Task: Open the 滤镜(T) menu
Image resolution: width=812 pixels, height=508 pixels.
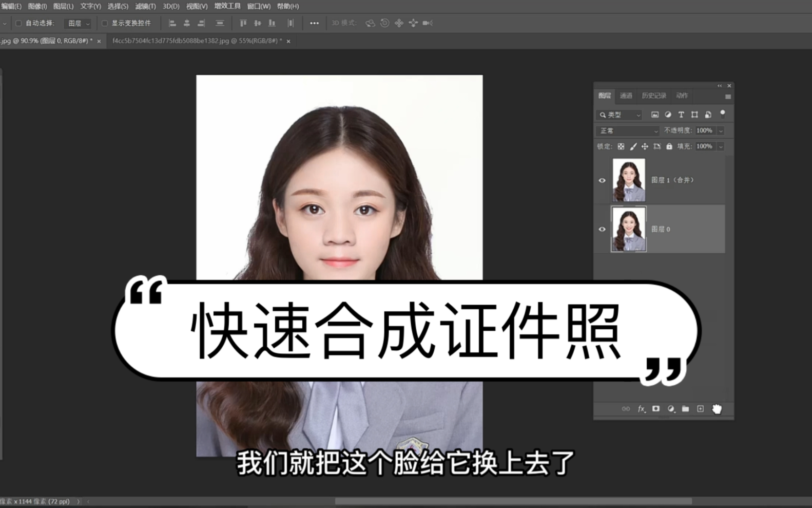Action: [145, 6]
